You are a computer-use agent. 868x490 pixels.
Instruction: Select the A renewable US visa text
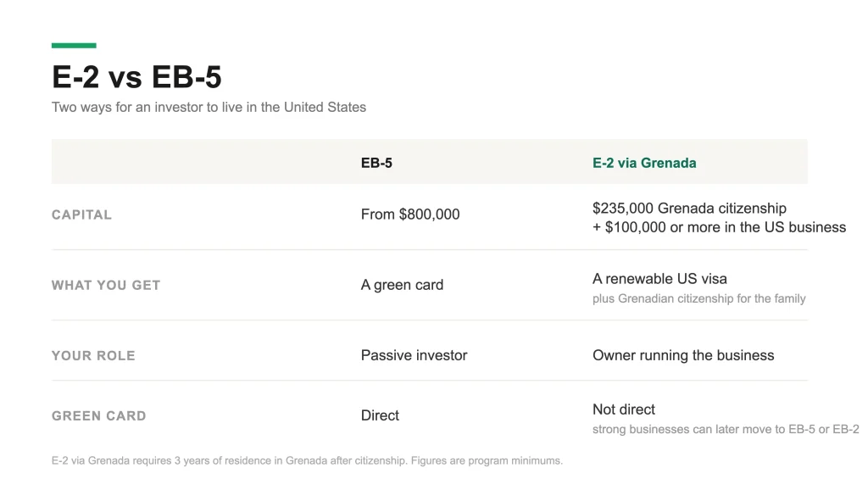pyautogui.click(x=659, y=279)
